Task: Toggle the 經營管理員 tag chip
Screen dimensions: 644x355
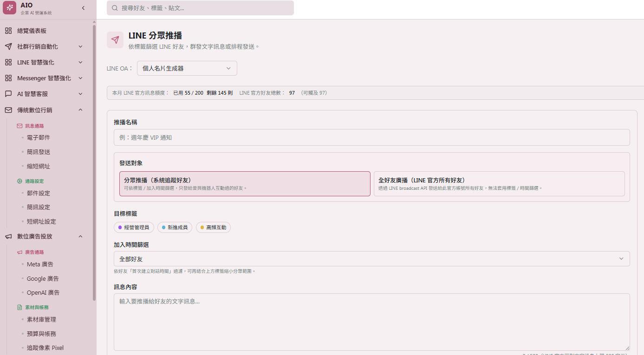Action: click(x=134, y=227)
